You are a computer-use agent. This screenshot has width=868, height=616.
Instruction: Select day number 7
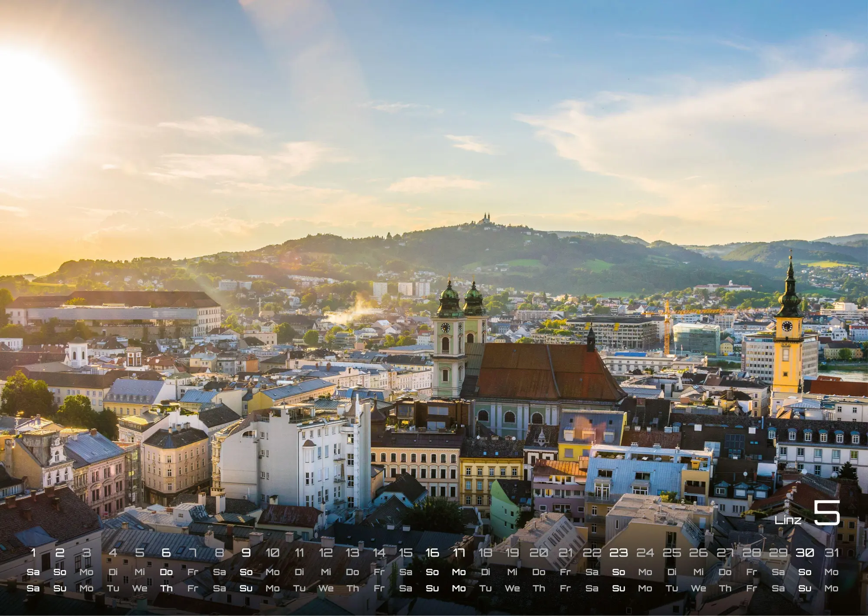pos(193,553)
